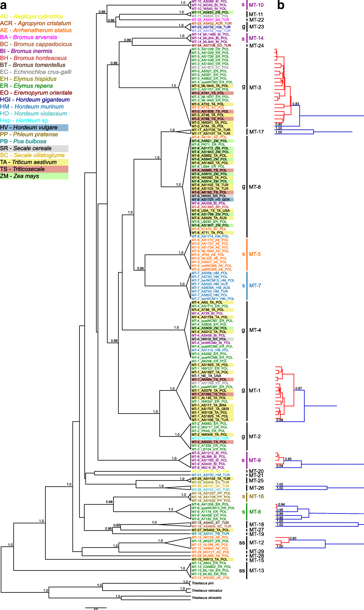Click tree leaf 'MT-2_AS739_Hsp_TUR'
The image size is (364, 610).
210,438
